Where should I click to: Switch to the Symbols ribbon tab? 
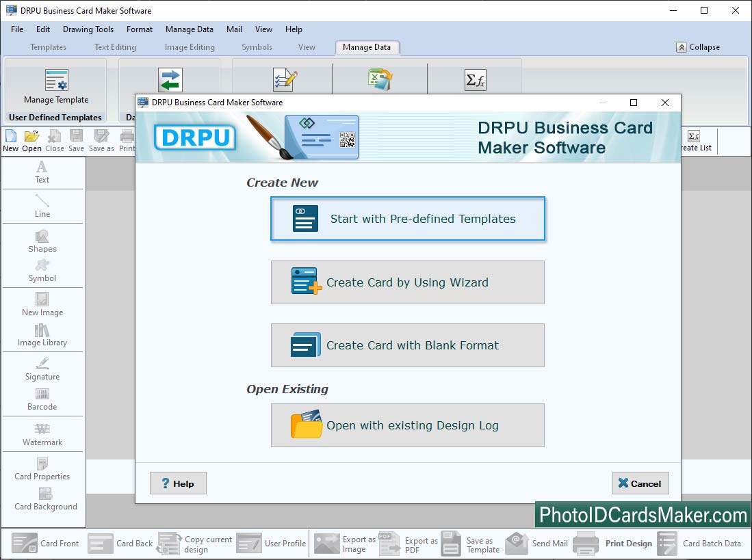point(257,47)
